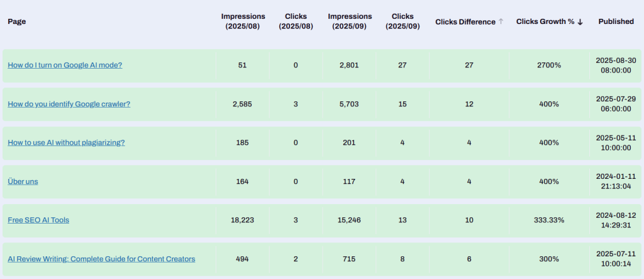Open the "AI Review Writing" guide link

coord(101,259)
